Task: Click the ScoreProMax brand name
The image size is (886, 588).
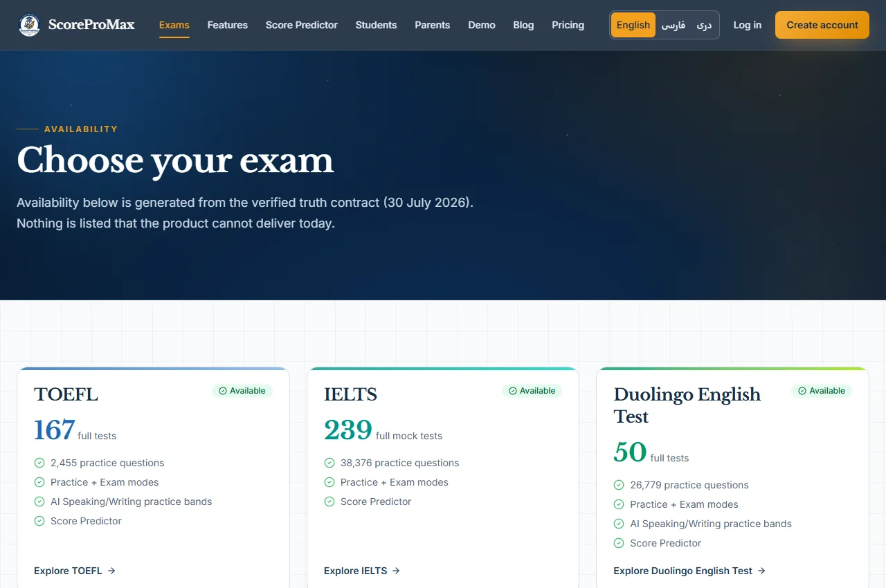Action: point(91,25)
